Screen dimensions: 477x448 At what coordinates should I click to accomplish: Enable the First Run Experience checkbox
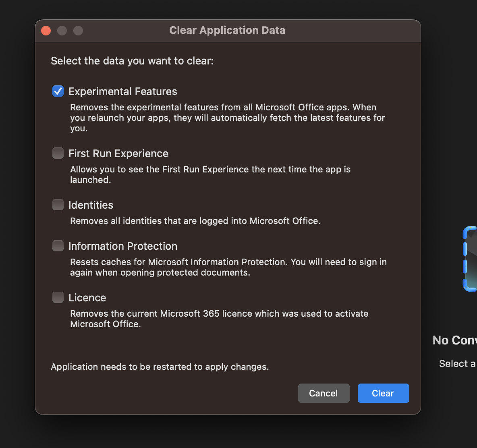tap(58, 153)
